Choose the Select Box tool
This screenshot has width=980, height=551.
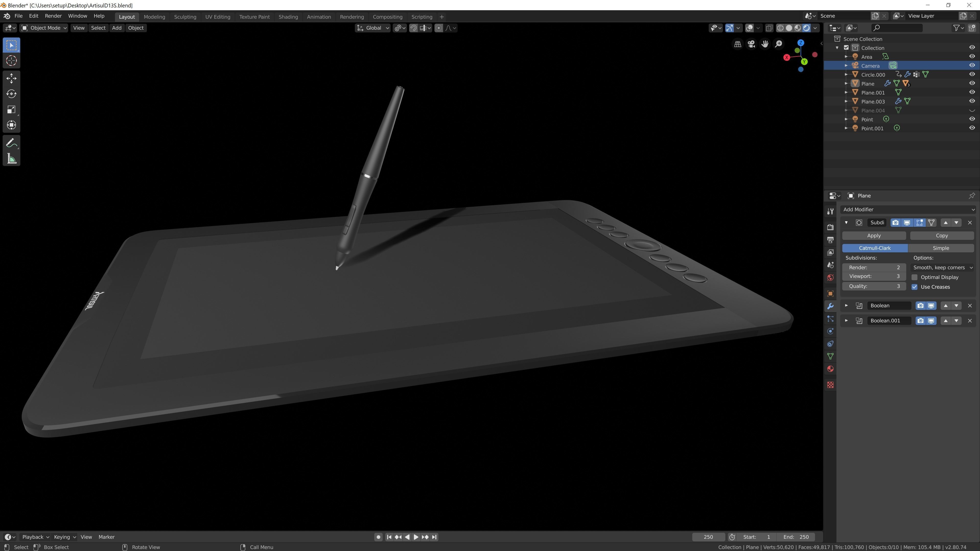tap(11, 45)
